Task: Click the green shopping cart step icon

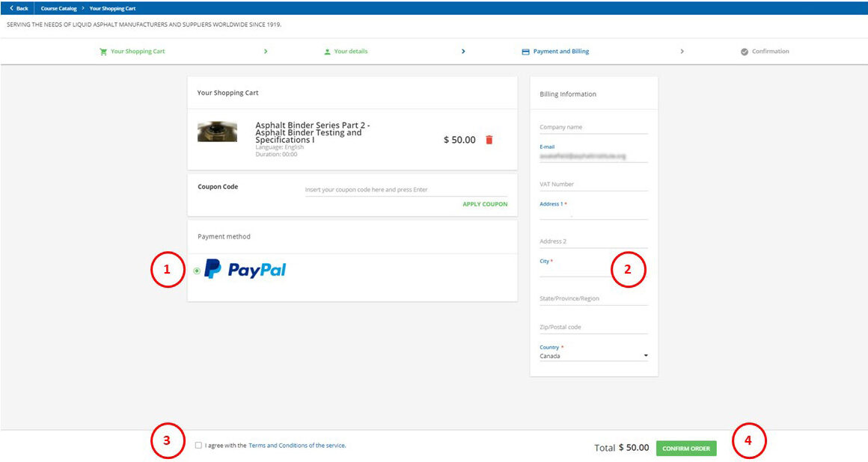Action: point(103,52)
